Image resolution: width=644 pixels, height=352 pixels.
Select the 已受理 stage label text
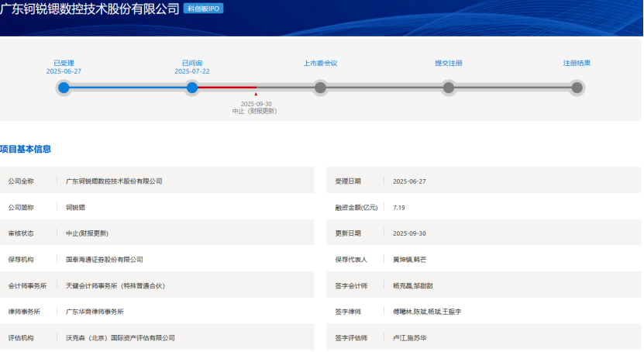tap(64, 63)
